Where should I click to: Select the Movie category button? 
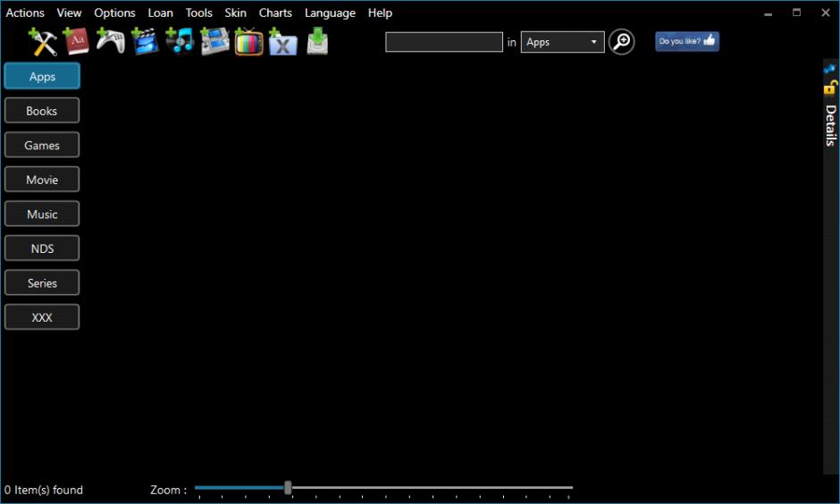(x=42, y=180)
